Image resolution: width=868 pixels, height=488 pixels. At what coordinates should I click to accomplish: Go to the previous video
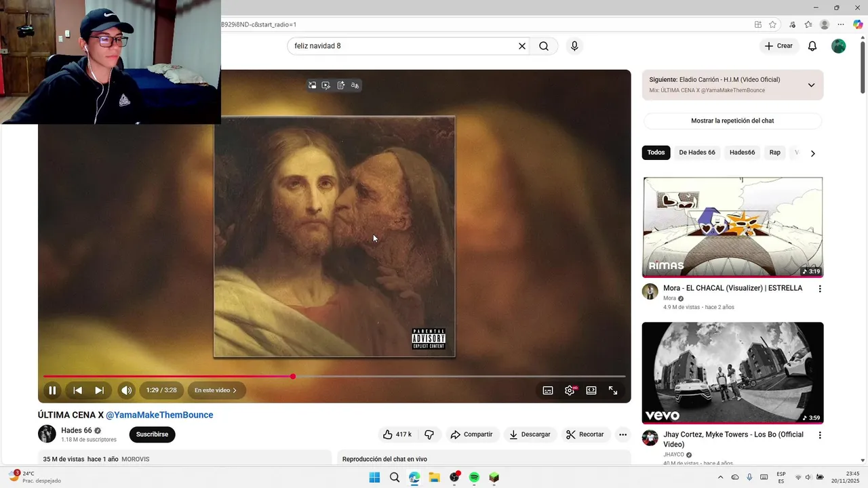tap(77, 390)
